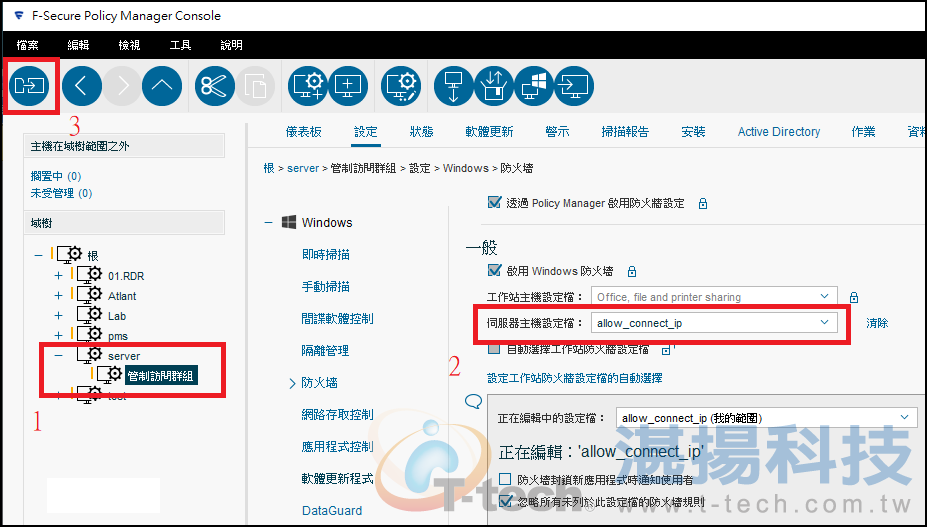Screen dimensions: 927x527
Task: Expand the 01.RDR tree node
Action: [59, 276]
